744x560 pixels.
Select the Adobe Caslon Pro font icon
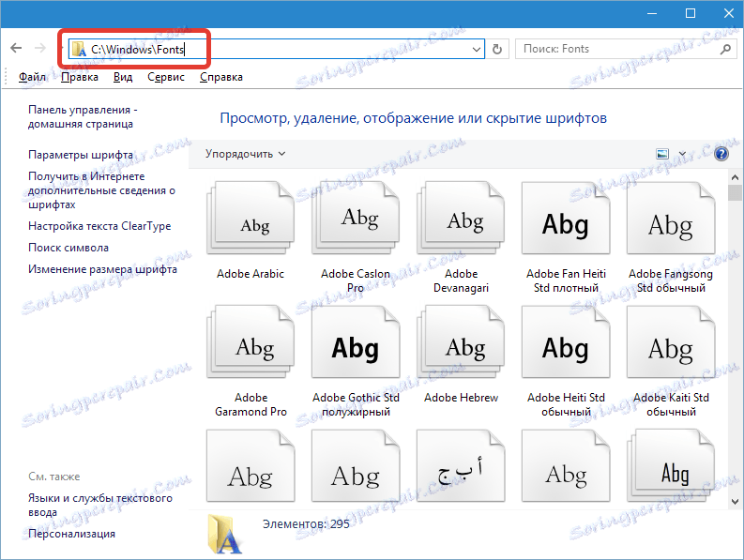pos(356,218)
